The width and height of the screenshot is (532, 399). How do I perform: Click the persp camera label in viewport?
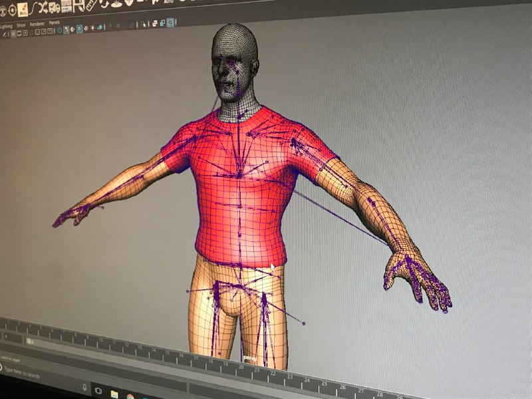pyautogui.click(x=250, y=358)
